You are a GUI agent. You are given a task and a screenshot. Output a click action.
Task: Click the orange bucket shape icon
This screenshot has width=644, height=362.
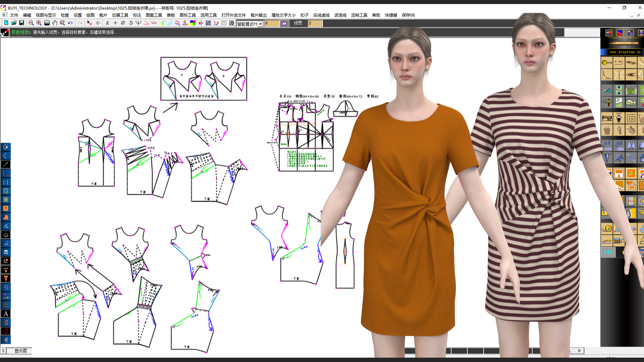607,130
